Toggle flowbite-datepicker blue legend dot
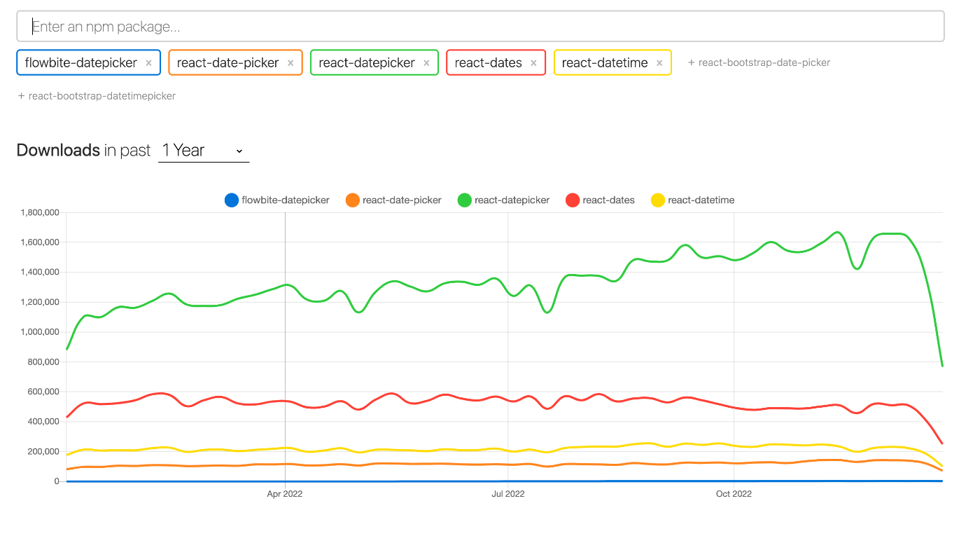 click(232, 200)
